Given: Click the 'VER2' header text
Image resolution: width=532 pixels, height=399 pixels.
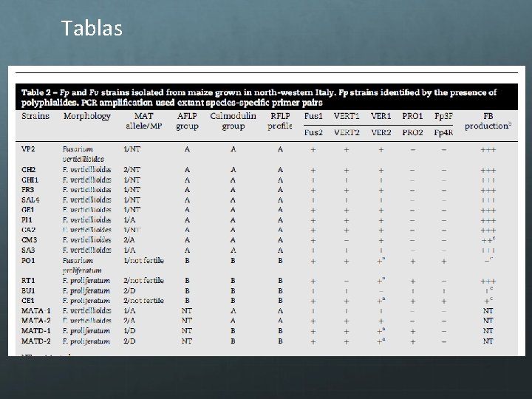Looking at the screenshot, I should pyautogui.click(x=381, y=132).
